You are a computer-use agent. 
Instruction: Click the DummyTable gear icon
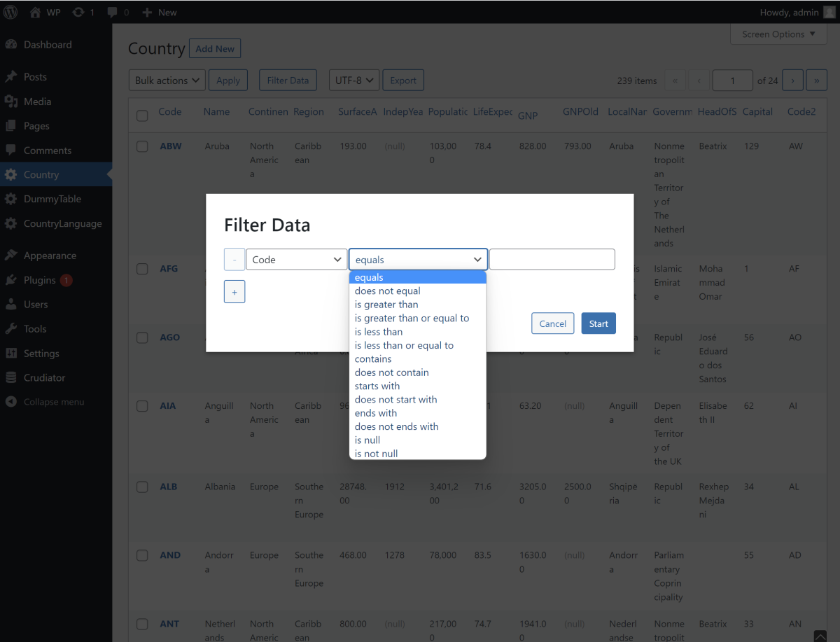click(x=10, y=199)
